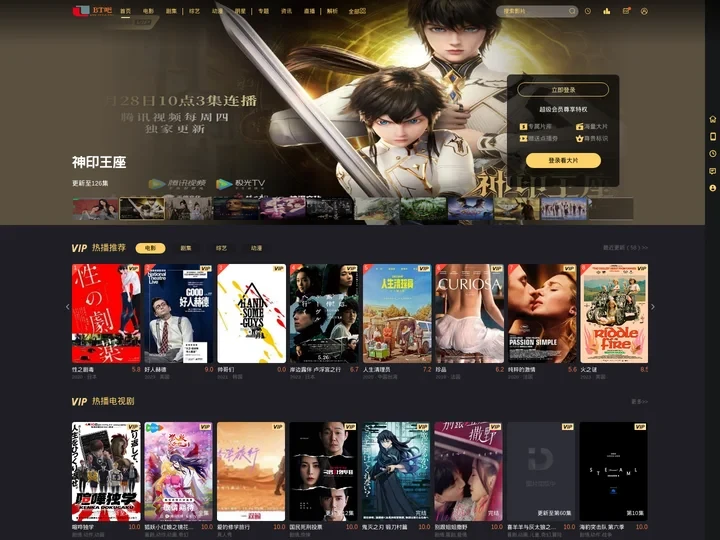Go back in VIP carousel with left arrow
This screenshot has width=720, height=540.
tap(68, 307)
